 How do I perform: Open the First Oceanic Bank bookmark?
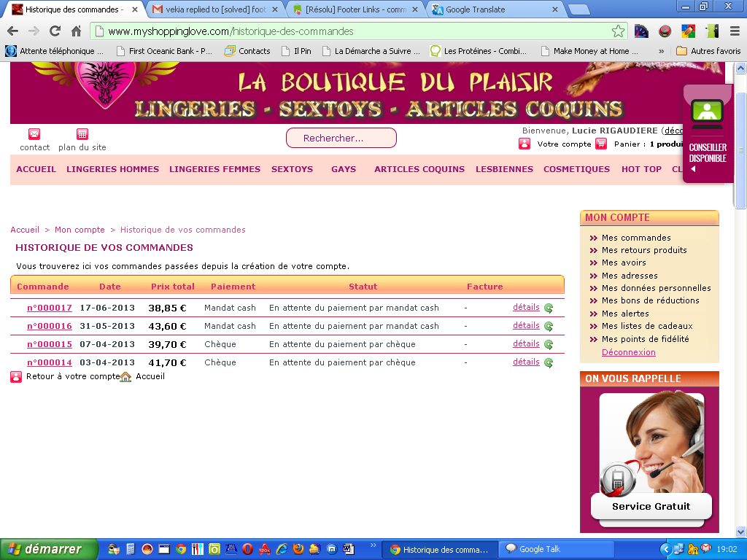[164, 51]
